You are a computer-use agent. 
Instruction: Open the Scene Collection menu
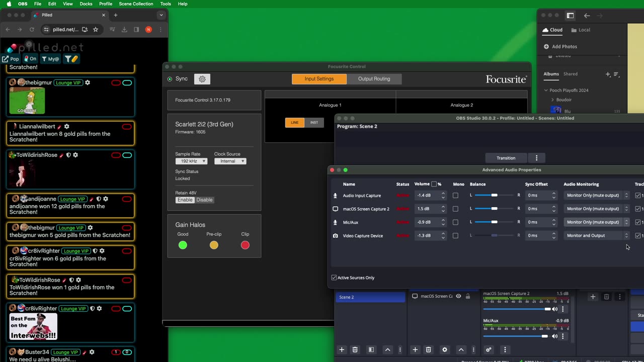click(x=136, y=4)
